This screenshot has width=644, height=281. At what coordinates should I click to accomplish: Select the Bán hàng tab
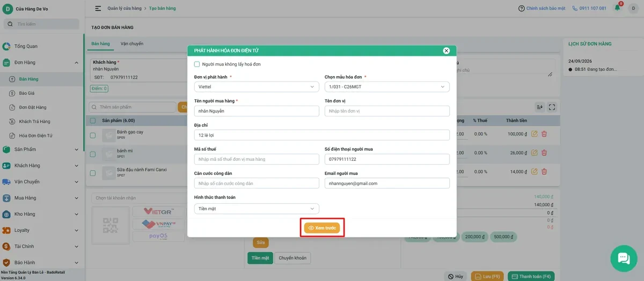point(100,43)
